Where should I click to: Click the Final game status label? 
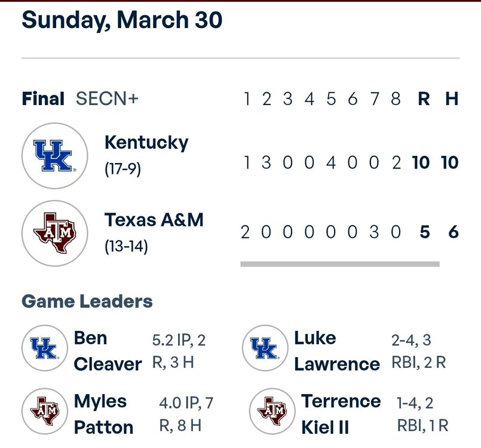click(x=43, y=99)
